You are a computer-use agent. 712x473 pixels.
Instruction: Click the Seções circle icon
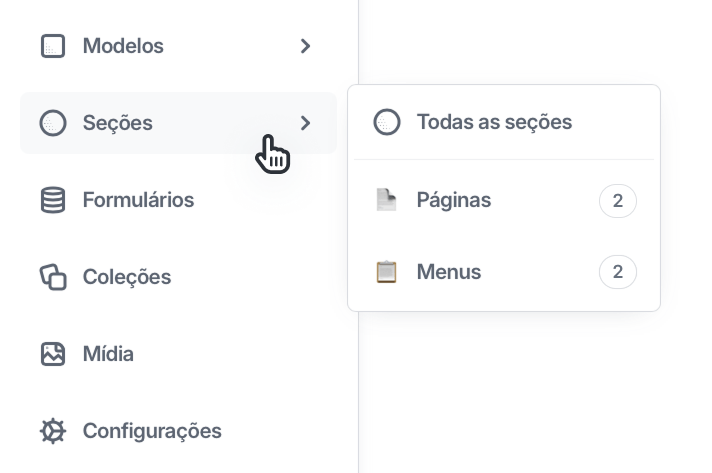tap(53, 123)
